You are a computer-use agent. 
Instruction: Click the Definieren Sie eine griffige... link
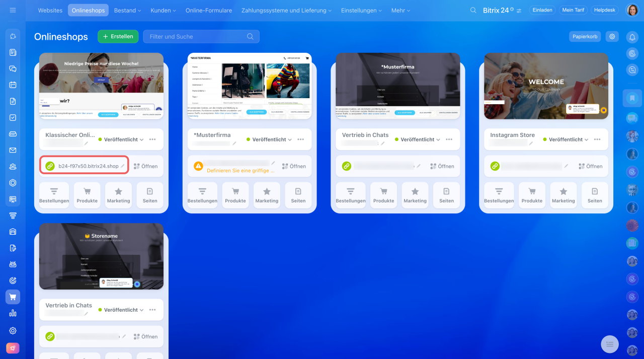pos(241,171)
